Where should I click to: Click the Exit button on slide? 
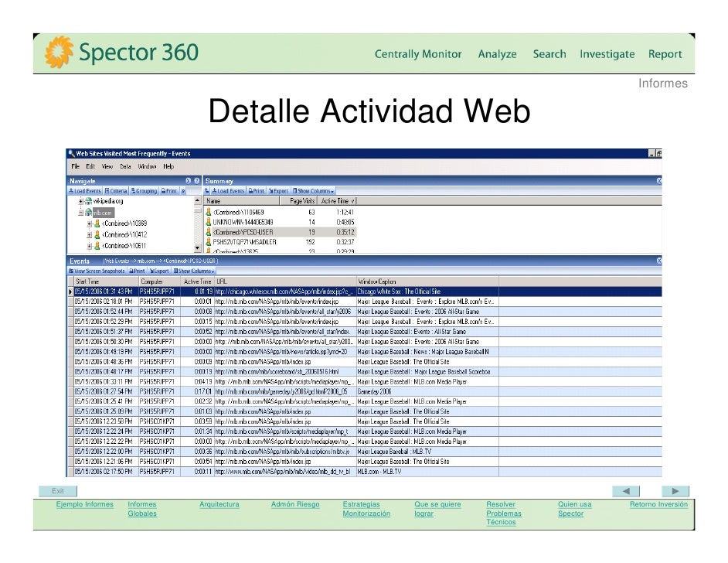(57, 491)
